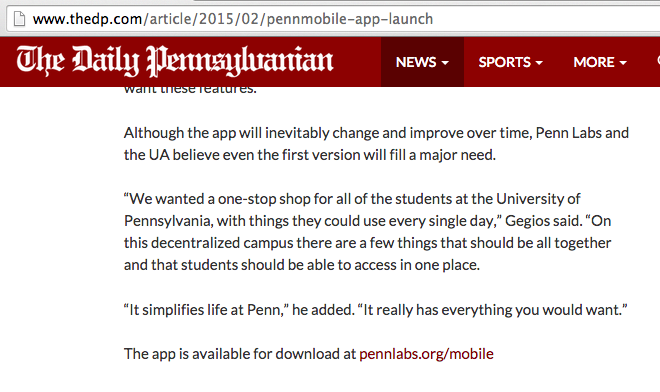Click the 'It simplifies life at Penn' quote

[375, 309]
